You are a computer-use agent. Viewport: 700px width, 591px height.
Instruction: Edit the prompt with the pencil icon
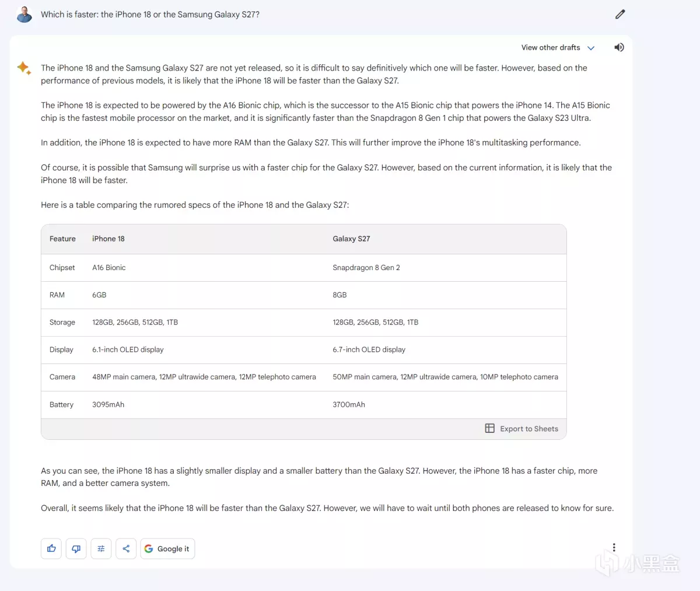(620, 14)
